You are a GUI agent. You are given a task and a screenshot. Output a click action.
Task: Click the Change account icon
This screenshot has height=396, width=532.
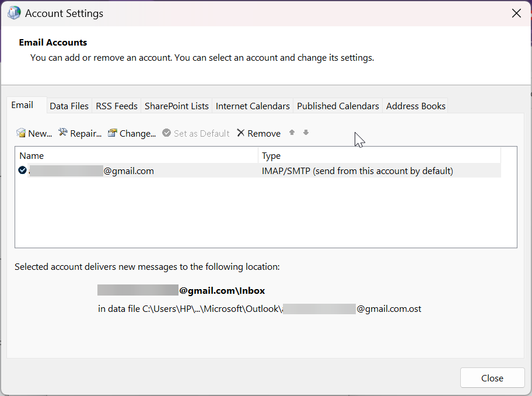[113, 133]
